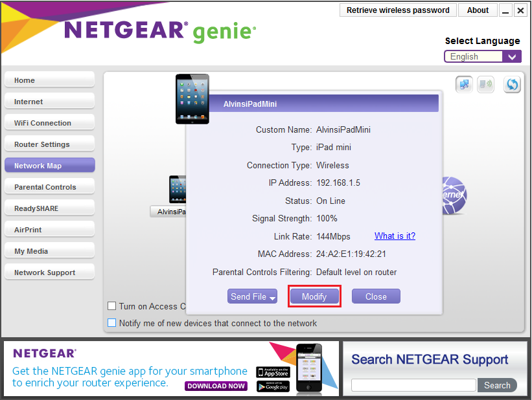Open ReadySHARE page
Screen dimensions: 532x400
click(x=49, y=208)
